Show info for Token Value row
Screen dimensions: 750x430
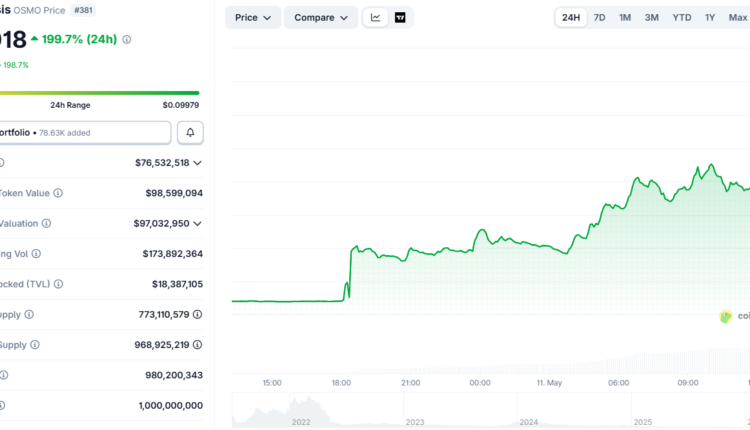[x=58, y=193]
